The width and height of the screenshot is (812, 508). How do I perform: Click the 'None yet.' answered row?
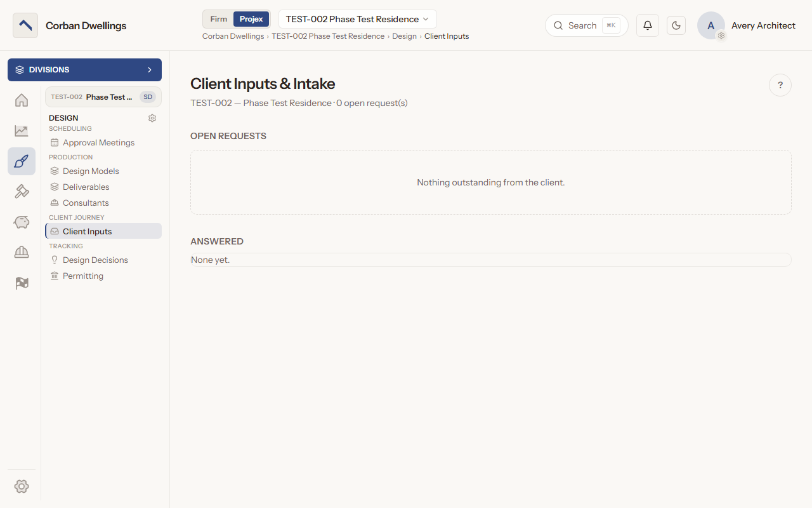490,260
